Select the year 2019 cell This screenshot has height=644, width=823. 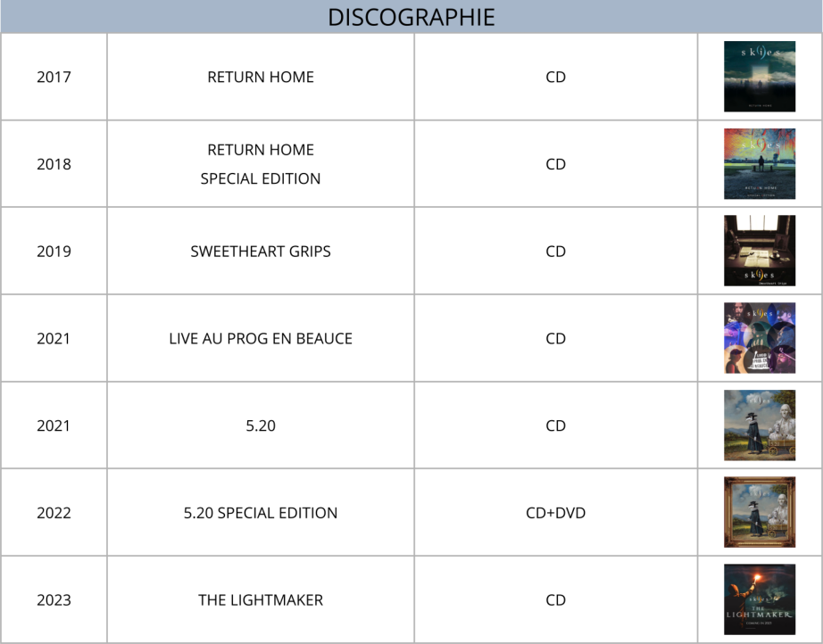(54, 252)
